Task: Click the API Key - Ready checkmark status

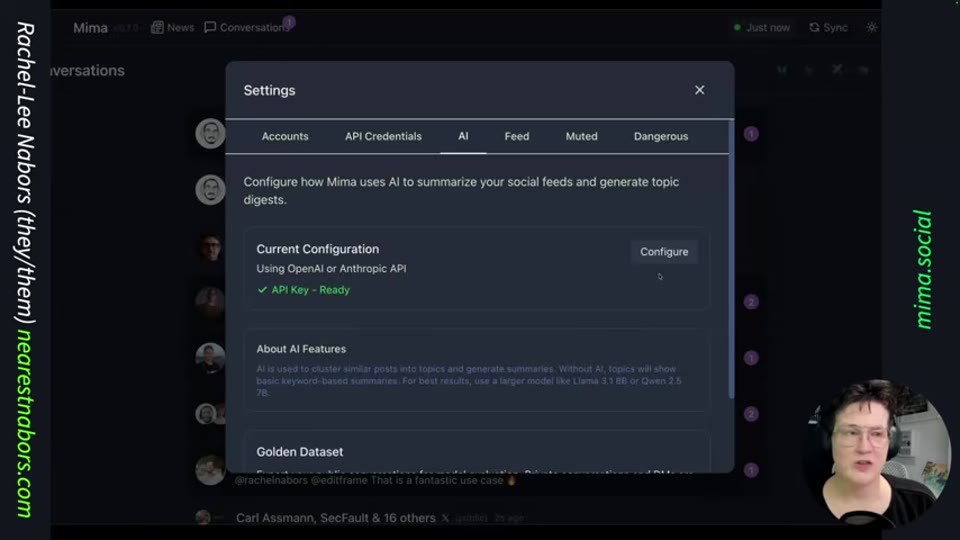Action: click(304, 290)
